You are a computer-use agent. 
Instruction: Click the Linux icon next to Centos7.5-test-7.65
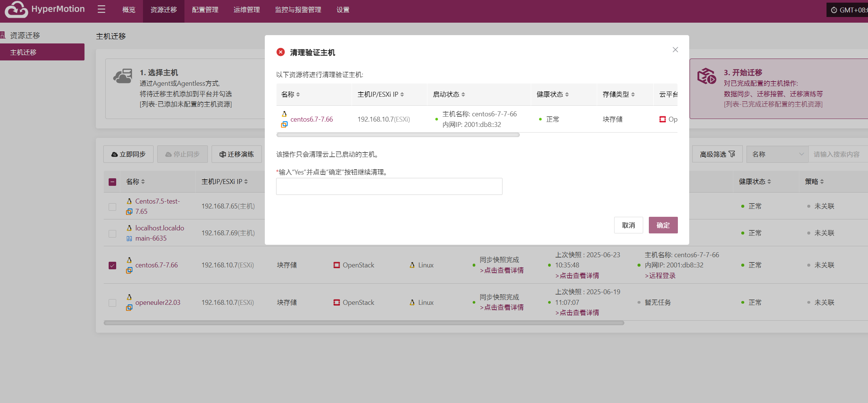click(x=129, y=201)
